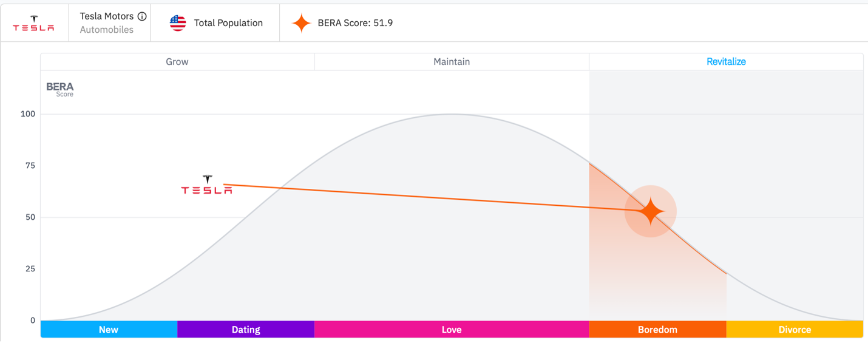Click the Tesla Motors brand name
Viewport: 868px width, 343px height.
107,16
